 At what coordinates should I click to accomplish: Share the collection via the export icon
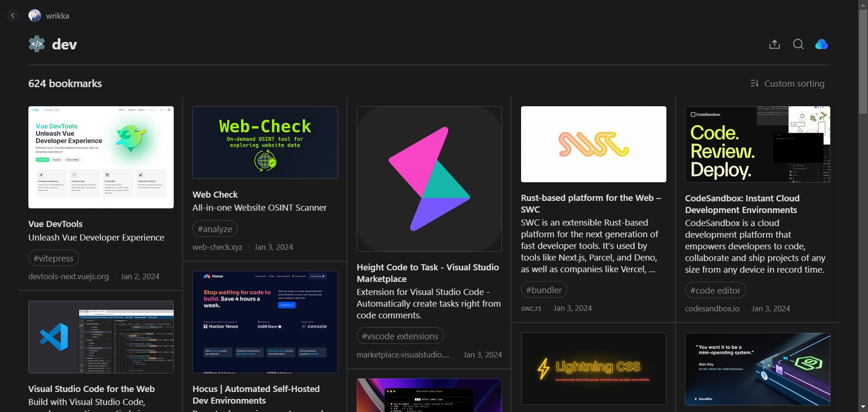(x=774, y=44)
